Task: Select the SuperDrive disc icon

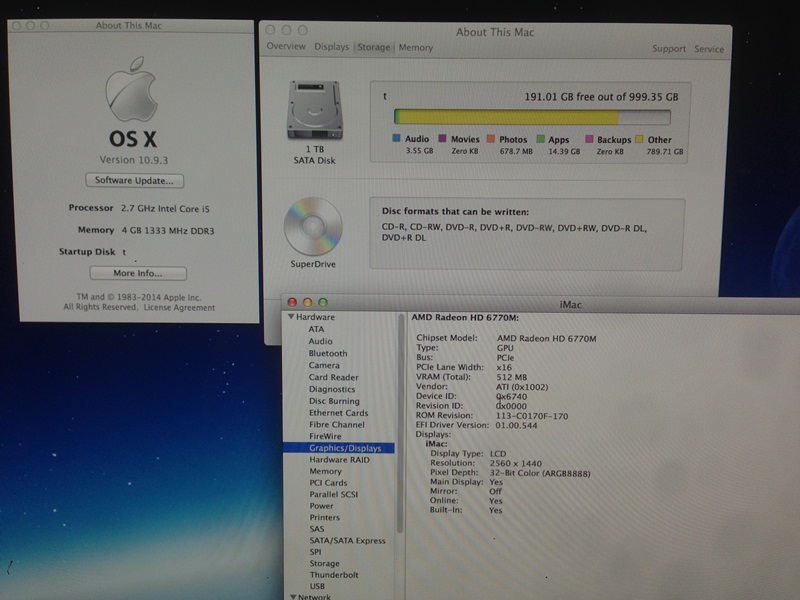Action: 313,226
